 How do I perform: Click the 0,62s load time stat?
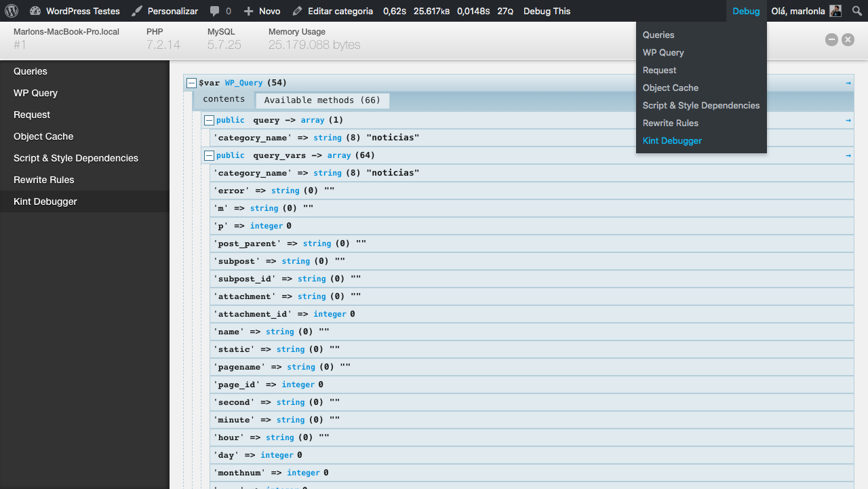point(395,11)
